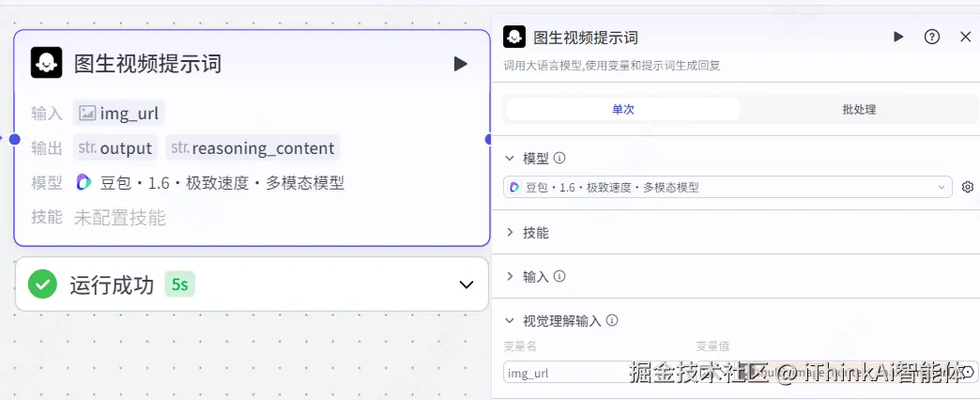Click the image type icon before img_url
This screenshot has height=400, width=980.
point(87,114)
